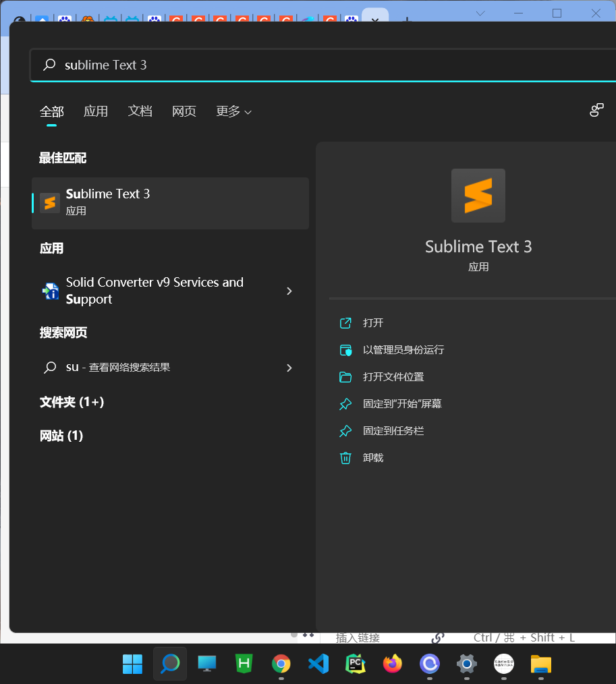
Task: Click the pin icon beside 固定到"开始"屏幕
Action: click(345, 404)
